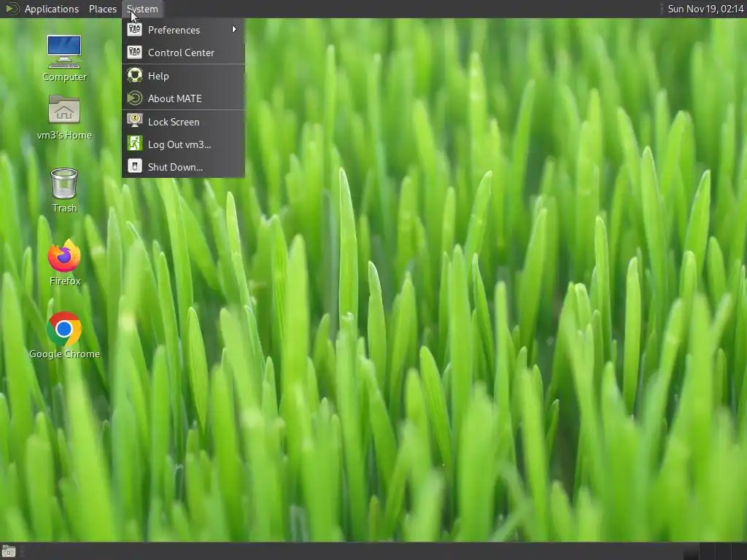Click the workspace switcher in bottom panel
Screen dimensions: 747x560
click(713, 551)
